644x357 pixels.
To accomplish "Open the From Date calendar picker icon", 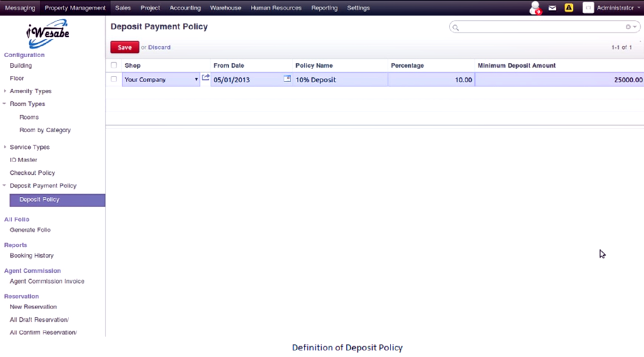I will [287, 79].
